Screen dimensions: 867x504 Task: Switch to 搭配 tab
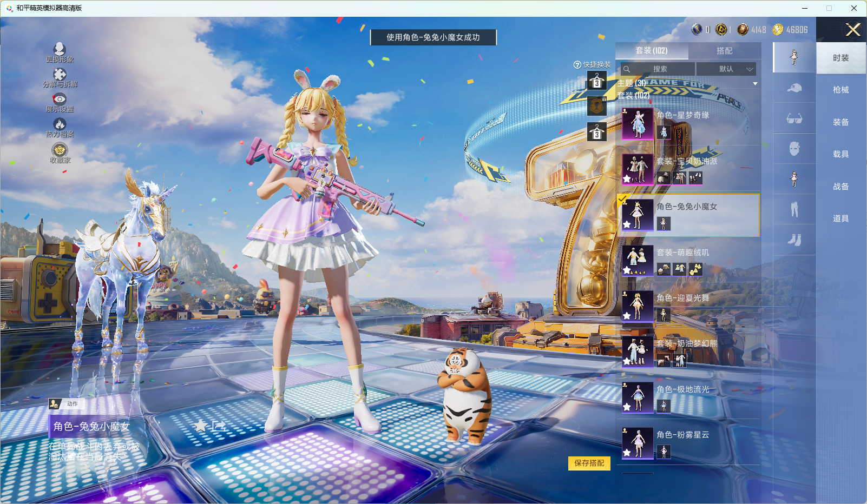[725, 50]
